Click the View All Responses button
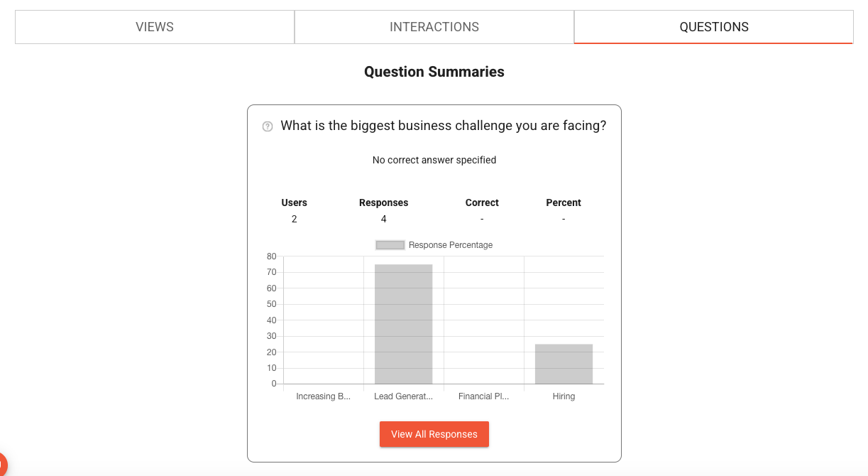 (434, 434)
